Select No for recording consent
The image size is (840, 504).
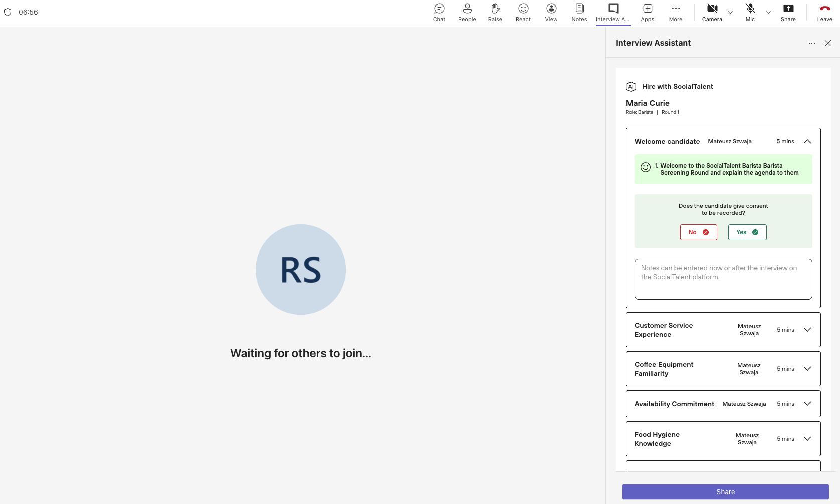point(698,232)
